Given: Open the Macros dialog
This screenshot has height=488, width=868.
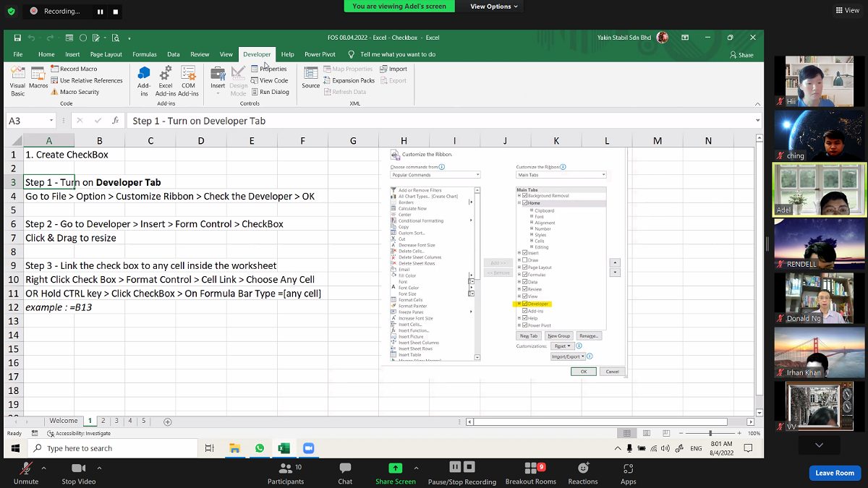Looking at the screenshot, I should (x=38, y=78).
